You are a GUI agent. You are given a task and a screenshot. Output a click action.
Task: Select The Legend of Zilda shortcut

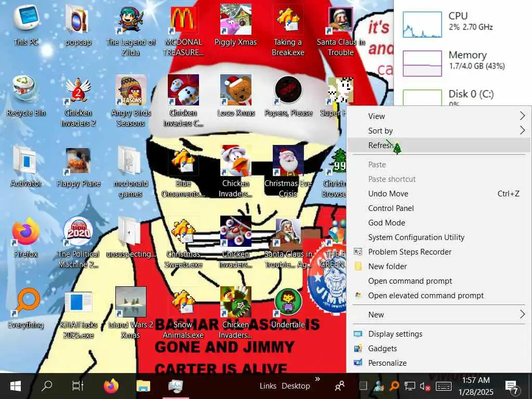click(130, 31)
